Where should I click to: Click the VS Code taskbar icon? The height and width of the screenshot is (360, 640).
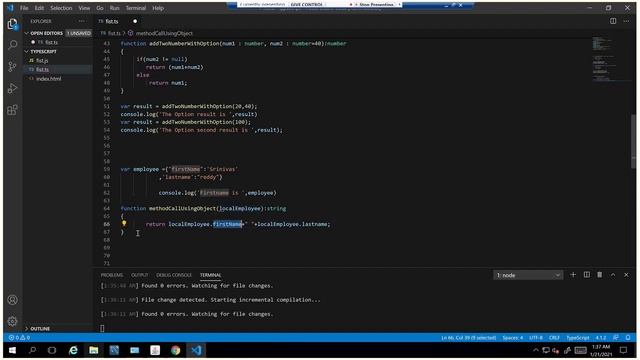pos(196,350)
